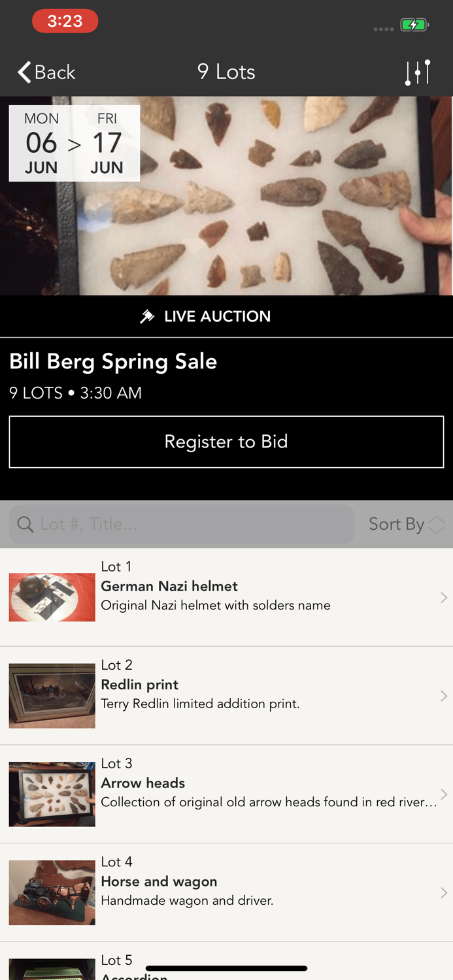The width and height of the screenshot is (453, 980).
Task: Tap the chevron next to Lot 2
Action: tap(444, 695)
